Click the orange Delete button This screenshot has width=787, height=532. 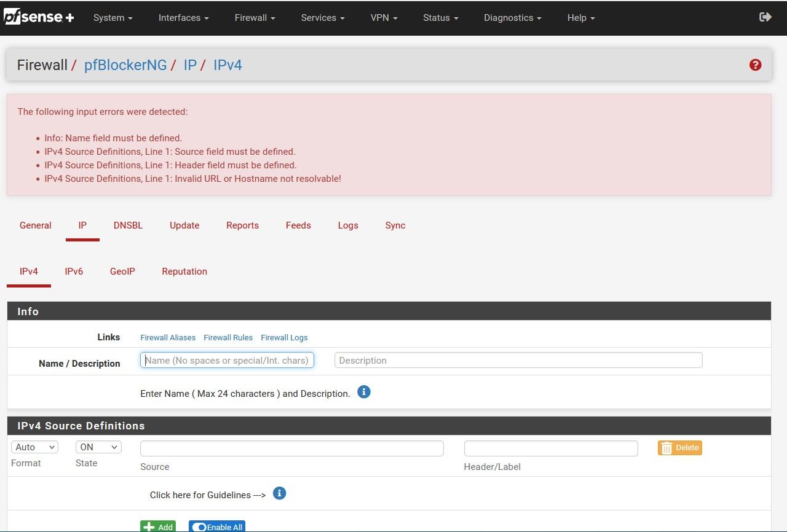680,448
